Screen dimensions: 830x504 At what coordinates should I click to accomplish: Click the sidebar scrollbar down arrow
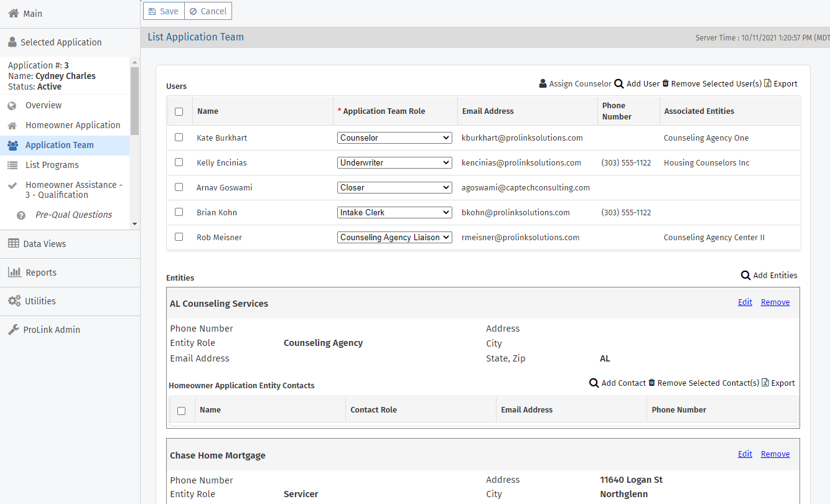pos(134,224)
